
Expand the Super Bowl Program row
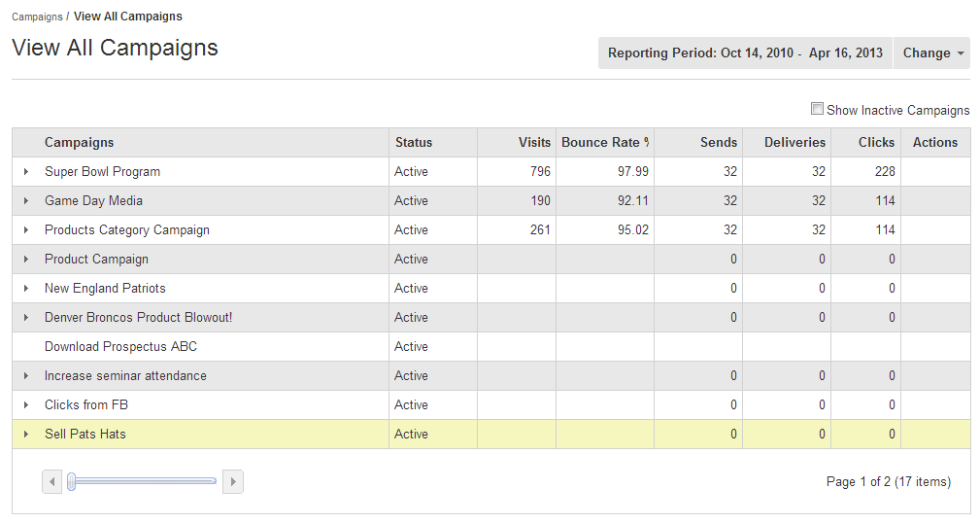(x=26, y=171)
